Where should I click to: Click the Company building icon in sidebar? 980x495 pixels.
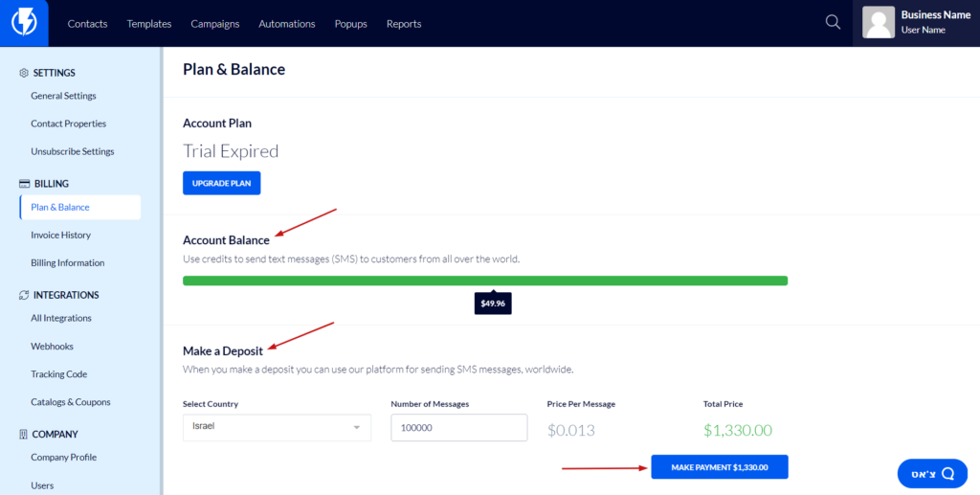point(24,435)
